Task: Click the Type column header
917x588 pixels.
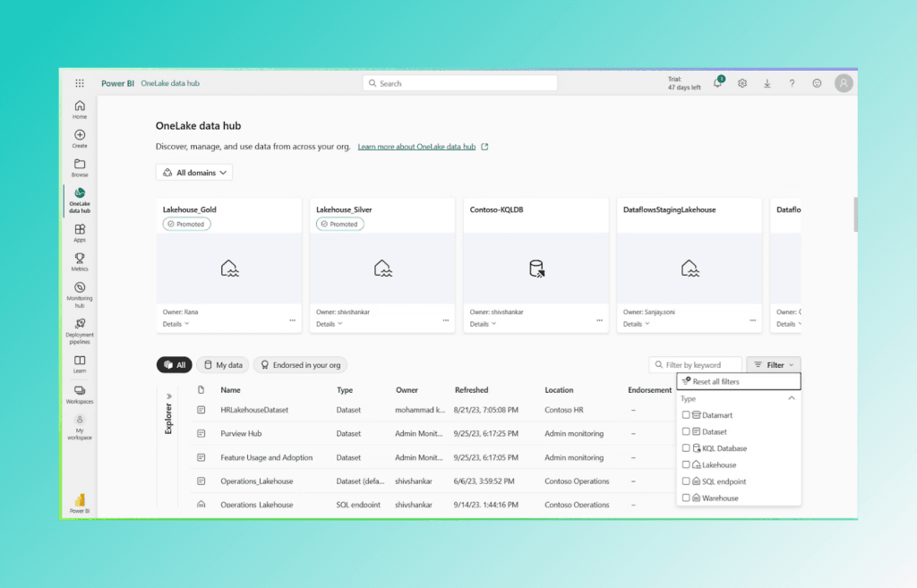Action: tap(345, 390)
